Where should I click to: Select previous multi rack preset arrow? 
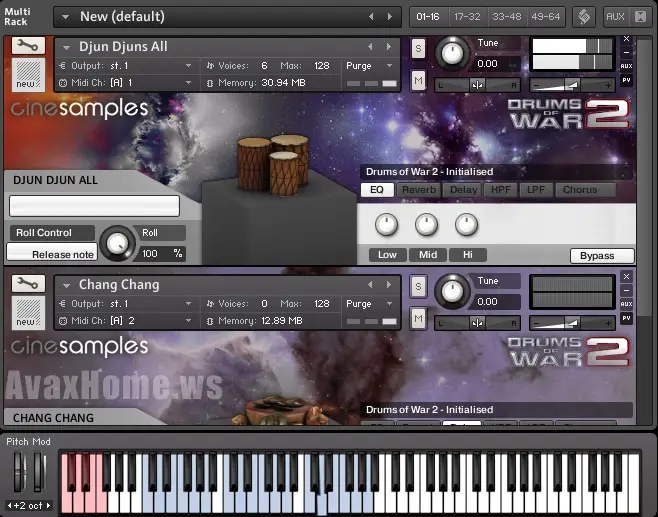(371, 16)
